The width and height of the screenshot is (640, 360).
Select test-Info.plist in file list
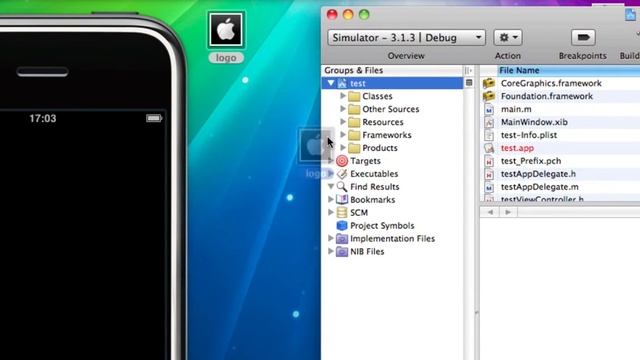[x=529, y=135]
